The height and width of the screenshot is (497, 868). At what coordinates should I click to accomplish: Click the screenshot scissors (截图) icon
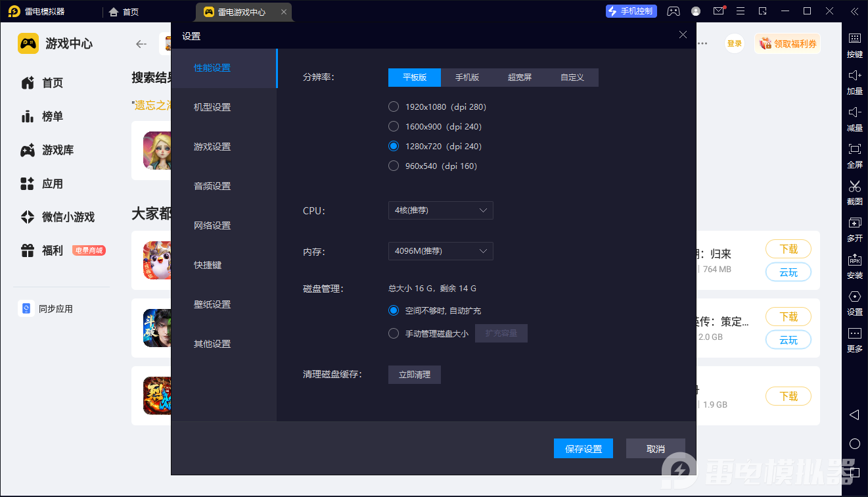[x=854, y=186]
